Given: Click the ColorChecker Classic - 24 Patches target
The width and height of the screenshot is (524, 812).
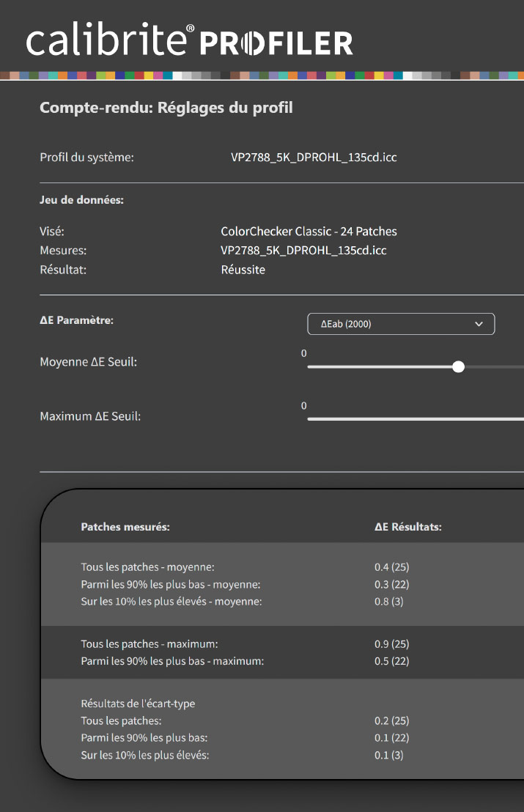Looking at the screenshot, I should pyautogui.click(x=309, y=232).
